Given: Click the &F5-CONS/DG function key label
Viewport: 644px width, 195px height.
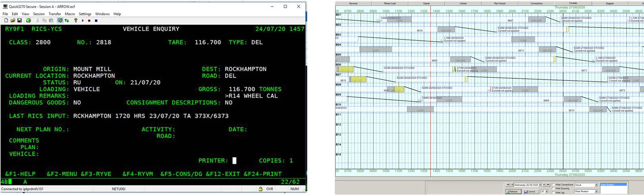Looking at the screenshot, I should click(x=181, y=174).
